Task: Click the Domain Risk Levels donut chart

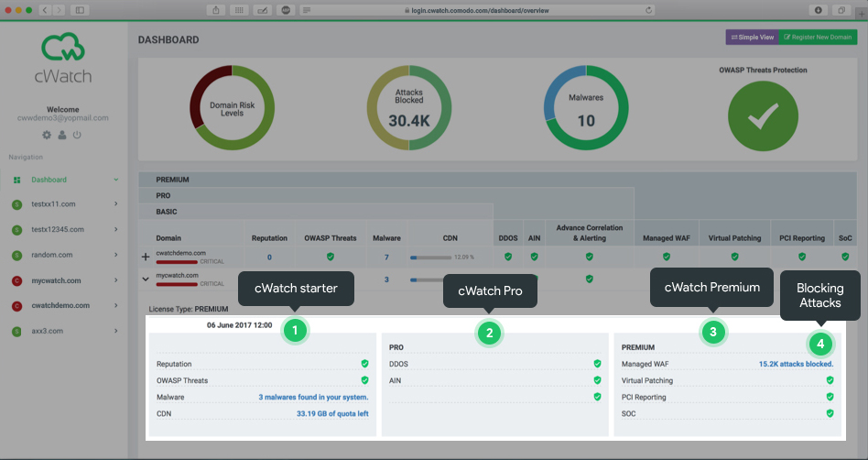Action: pyautogui.click(x=232, y=107)
